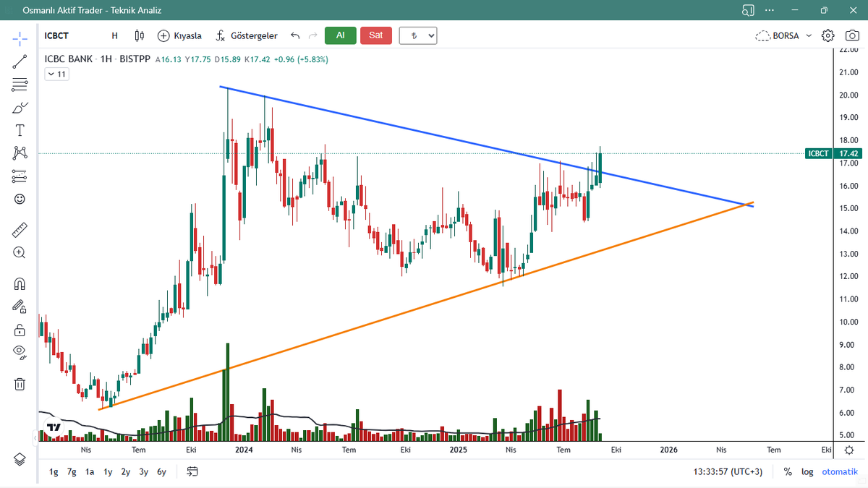Click the ICBCT 17.42 price label

[x=832, y=153]
